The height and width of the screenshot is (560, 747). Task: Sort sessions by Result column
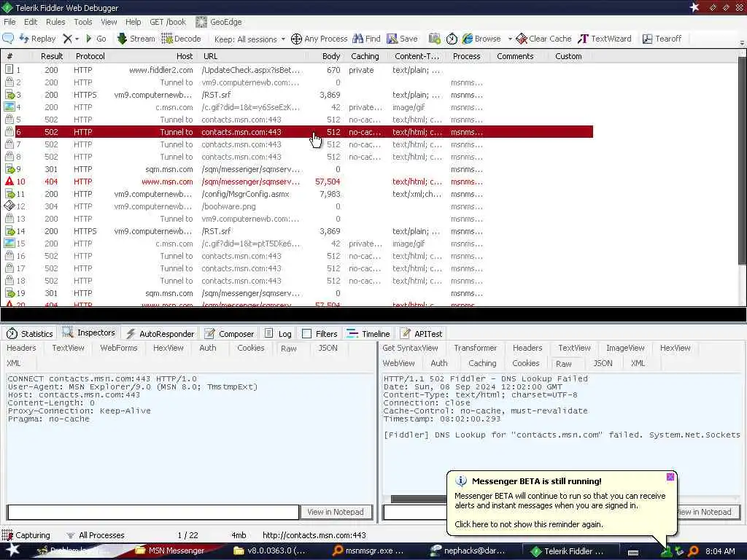[52, 56]
